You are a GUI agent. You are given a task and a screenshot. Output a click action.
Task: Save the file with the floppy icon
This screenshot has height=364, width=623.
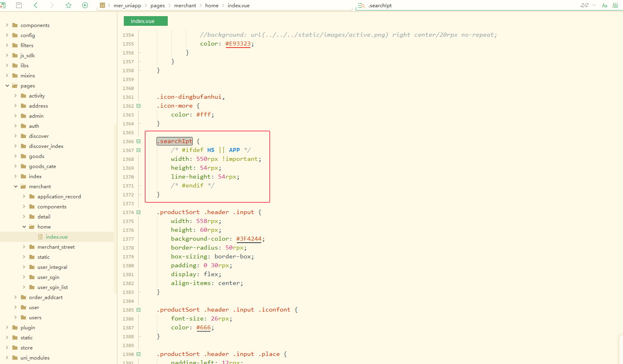19,5
